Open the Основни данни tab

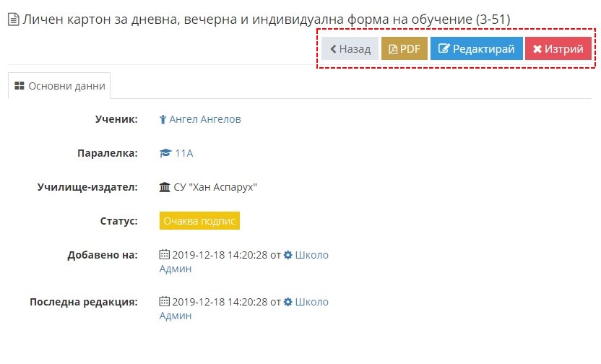[x=59, y=86]
